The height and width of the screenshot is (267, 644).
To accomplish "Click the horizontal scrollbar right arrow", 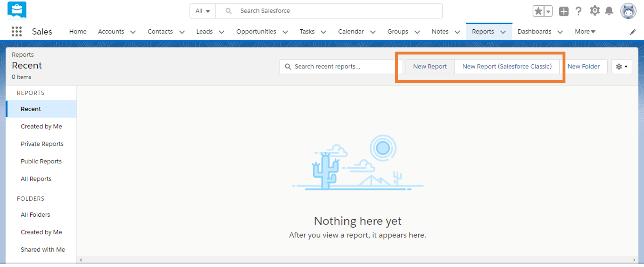I will pos(634,260).
